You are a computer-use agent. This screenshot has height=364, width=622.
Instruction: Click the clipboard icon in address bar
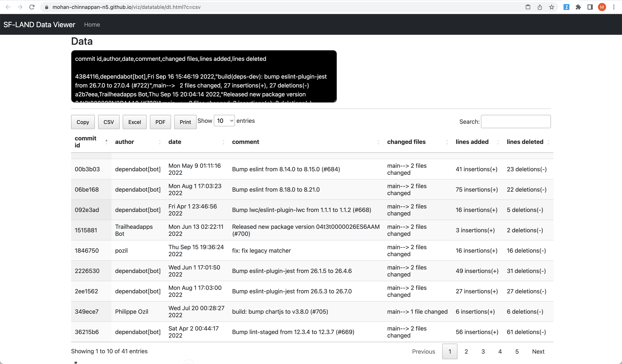[528, 7]
